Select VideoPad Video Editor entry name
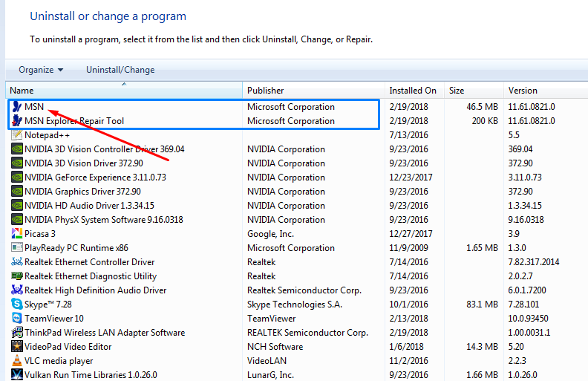This screenshot has height=381, width=588. point(68,347)
